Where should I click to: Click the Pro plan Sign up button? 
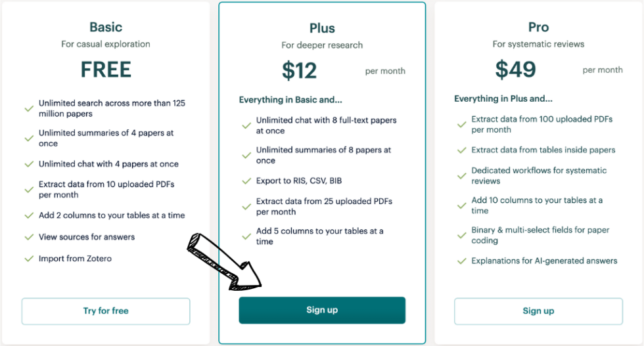coord(538,311)
